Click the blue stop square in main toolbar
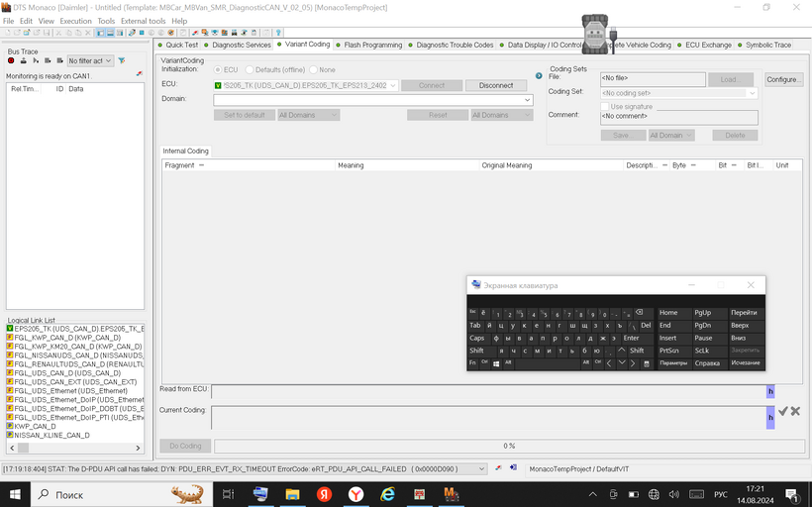The image size is (812, 507). [142, 33]
